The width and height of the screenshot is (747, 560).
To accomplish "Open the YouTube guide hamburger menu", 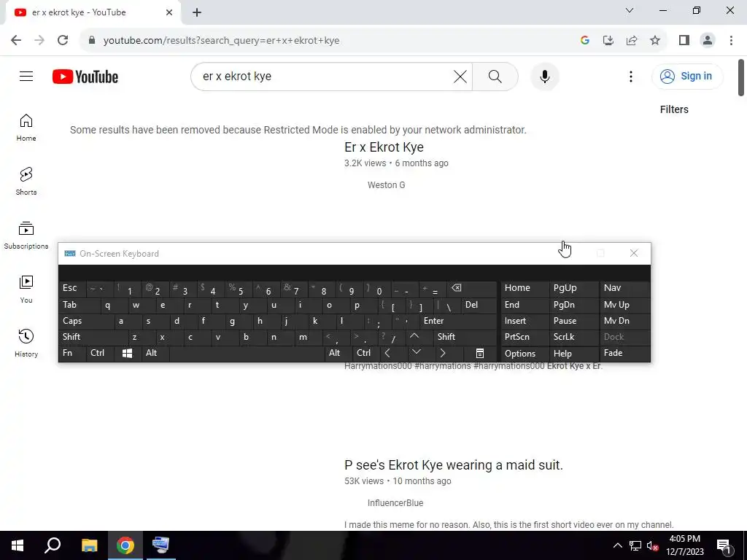I will 26,76.
